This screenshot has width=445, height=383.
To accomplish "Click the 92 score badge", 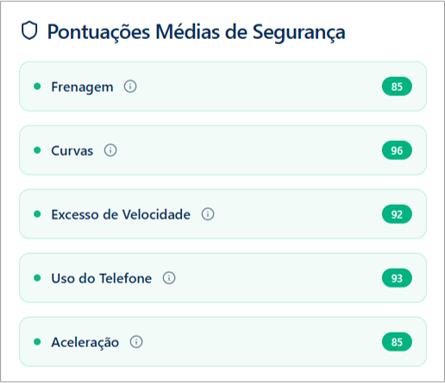I will (397, 214).
